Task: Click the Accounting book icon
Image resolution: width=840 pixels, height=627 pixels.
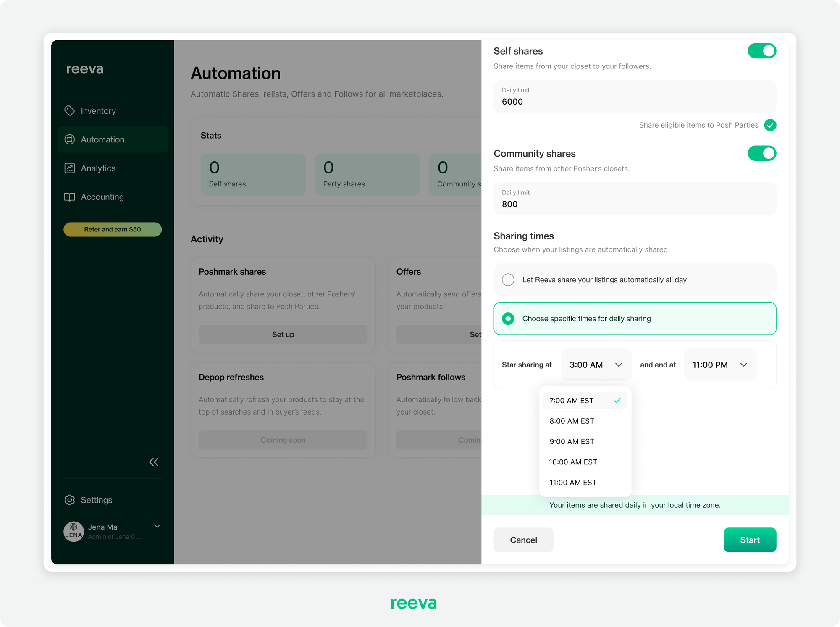Action: coord(69,197)
